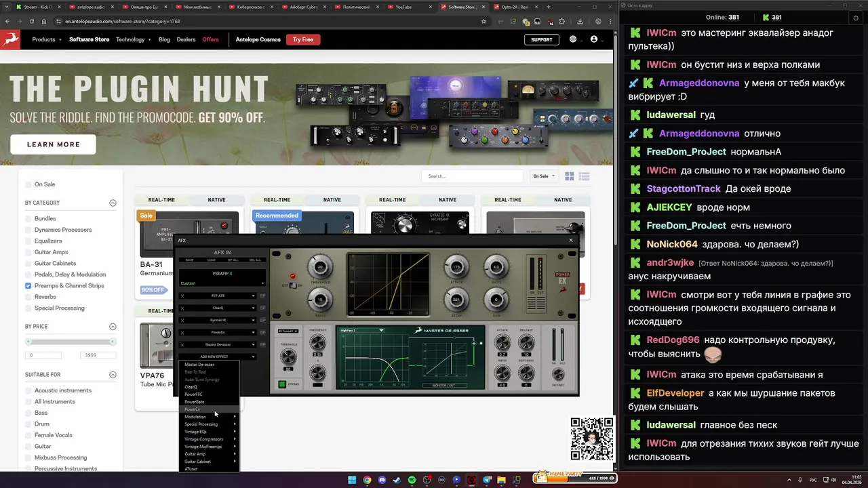The width and height of the screenshot is (868, 488).
Task: Remove ClearQ effect with X
Action: (182, 308)
